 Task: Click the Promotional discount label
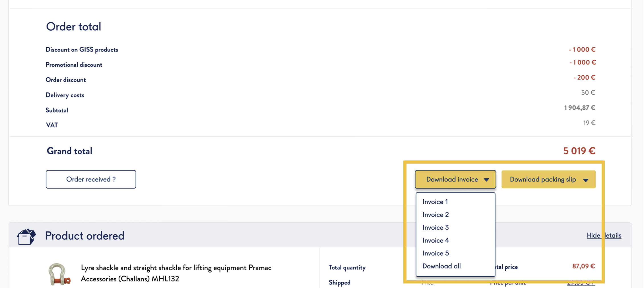point(74,65)
